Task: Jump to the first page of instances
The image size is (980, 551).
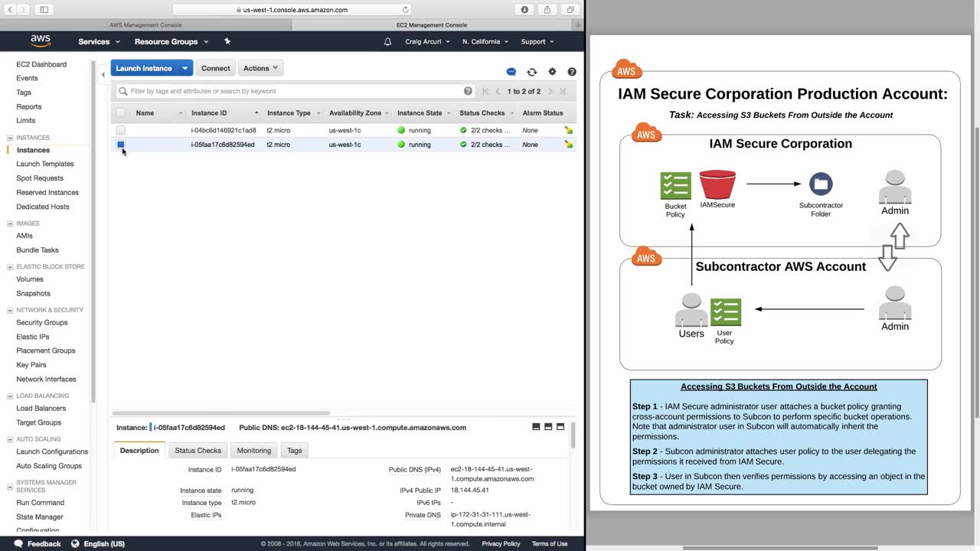Action: (485, 91)
